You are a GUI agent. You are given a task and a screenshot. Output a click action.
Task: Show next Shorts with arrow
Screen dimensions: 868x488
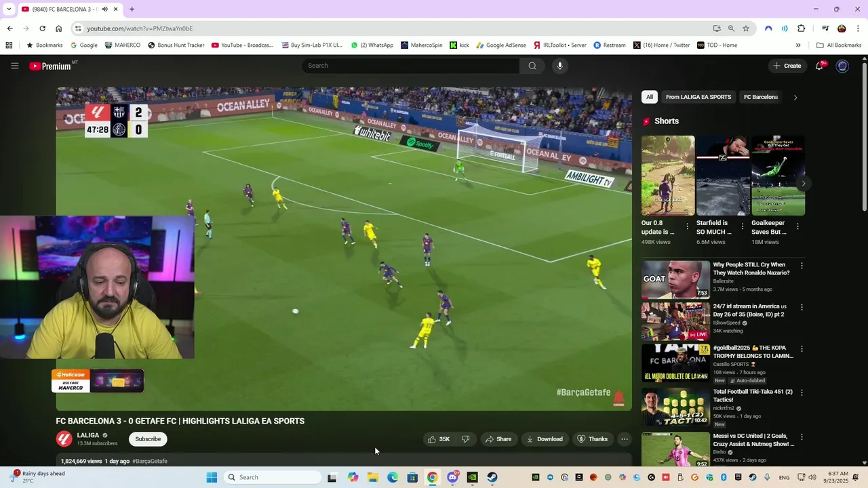(804, 184)
